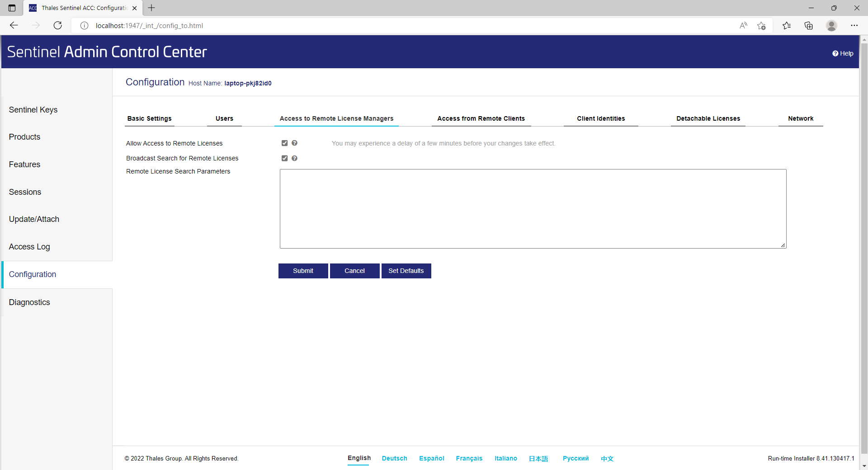
Task: Reload the page with refresh icon
Action: [57, 25]
